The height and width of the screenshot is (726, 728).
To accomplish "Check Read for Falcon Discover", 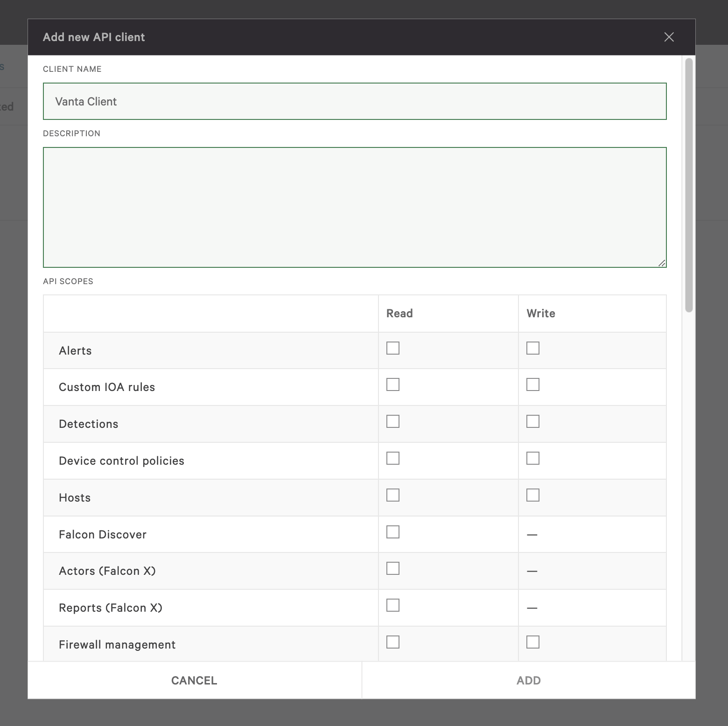I will (x=393, y=532).
